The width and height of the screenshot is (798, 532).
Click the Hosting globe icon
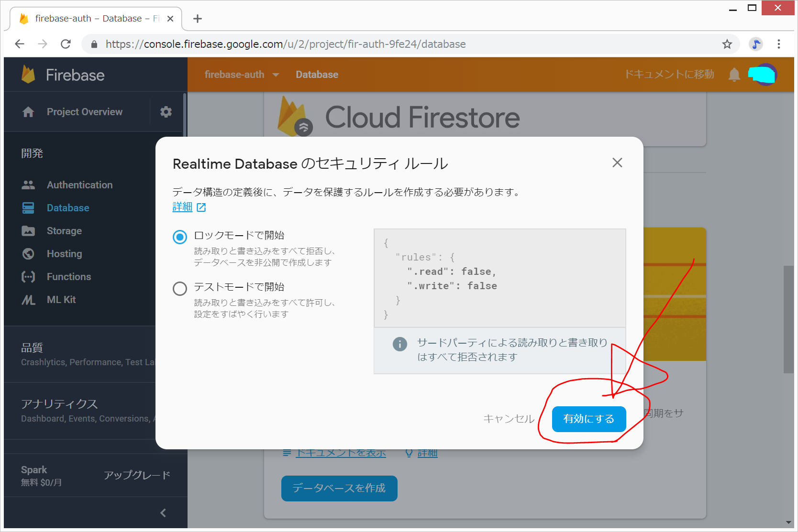(x=28, y=254)
